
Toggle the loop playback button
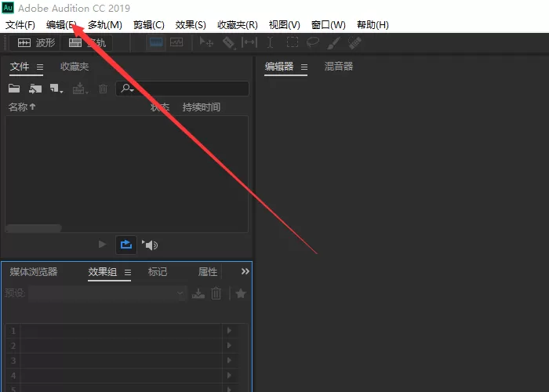coord(126,245)
